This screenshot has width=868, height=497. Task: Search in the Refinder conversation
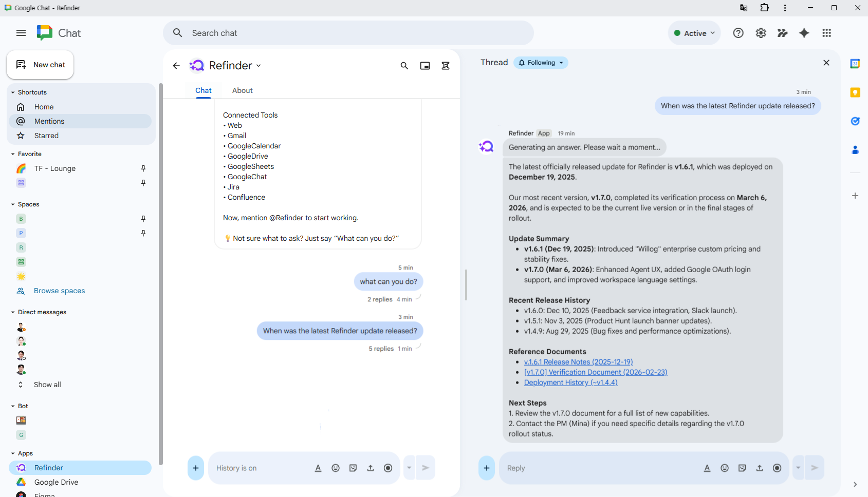404,66
